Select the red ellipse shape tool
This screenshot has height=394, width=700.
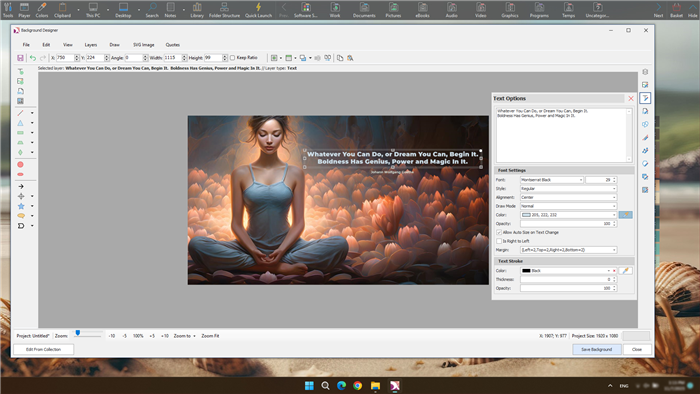point(21,174)
